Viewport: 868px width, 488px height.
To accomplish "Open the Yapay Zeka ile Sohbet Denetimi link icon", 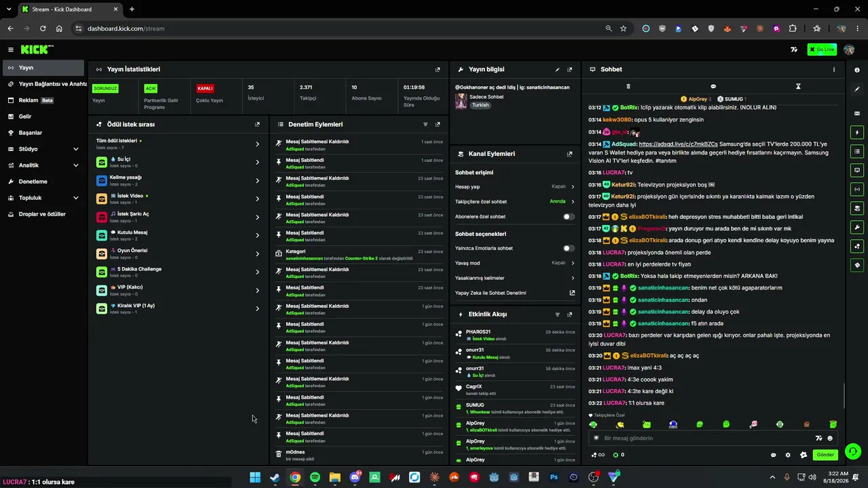I will tap(572, 293).
